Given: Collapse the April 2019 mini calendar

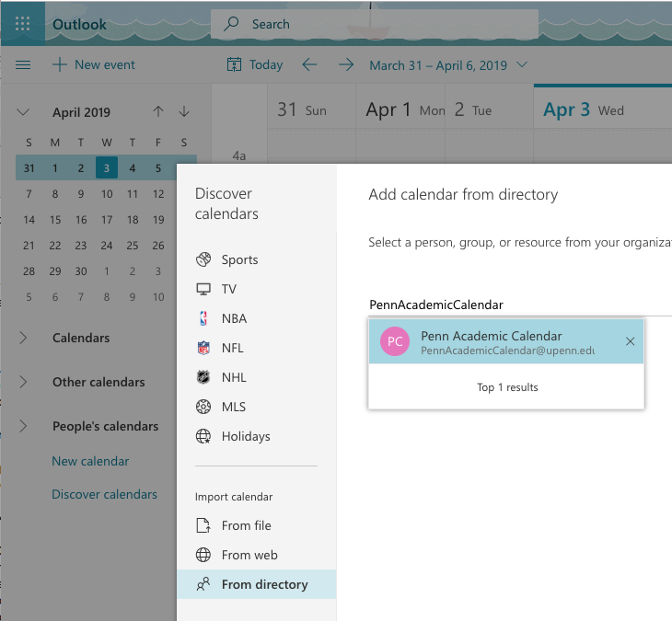Looking at the screenshot, I should coord(23,112).
